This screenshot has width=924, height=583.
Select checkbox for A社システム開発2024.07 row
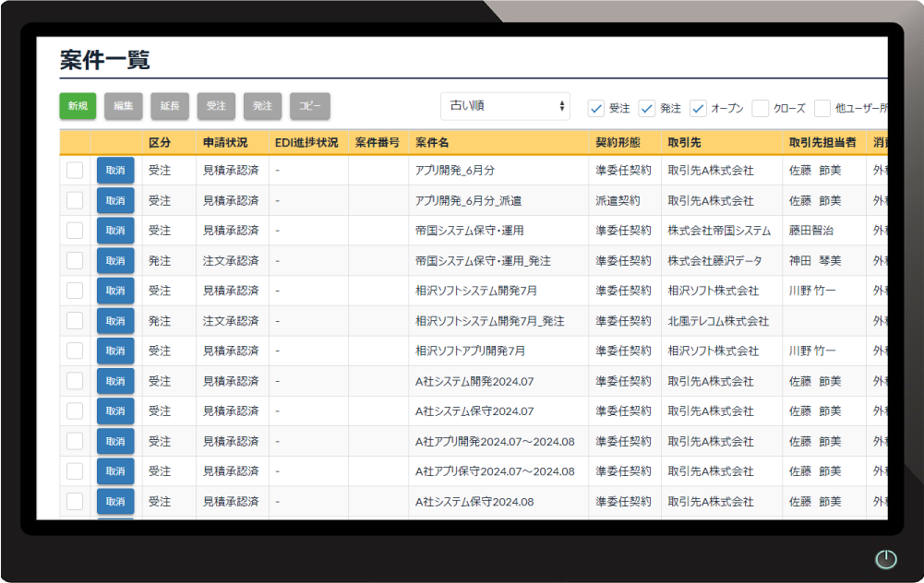(x=75, y=381)
